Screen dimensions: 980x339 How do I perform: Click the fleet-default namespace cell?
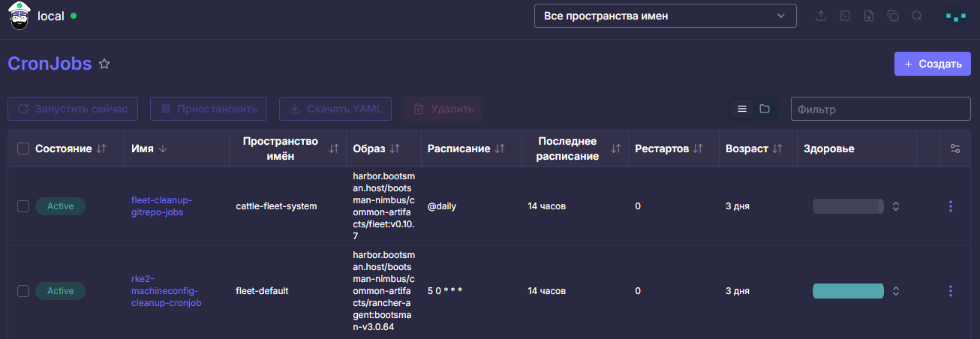pos(262,291)
